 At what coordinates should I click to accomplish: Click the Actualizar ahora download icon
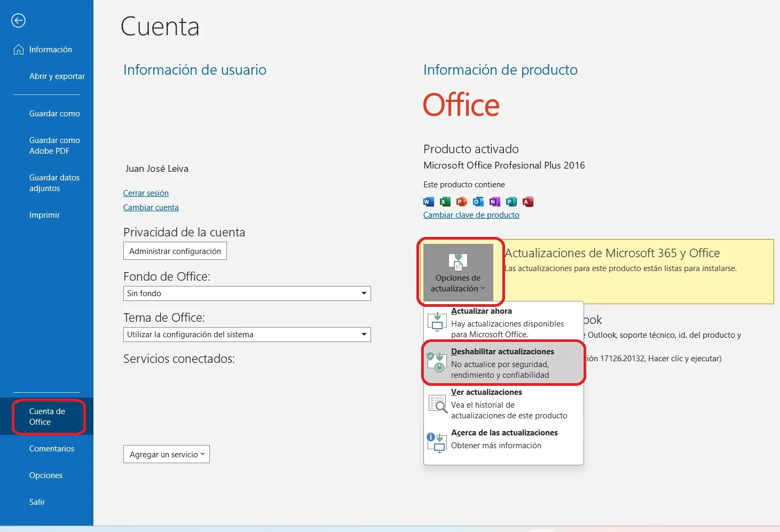point(437,322)
